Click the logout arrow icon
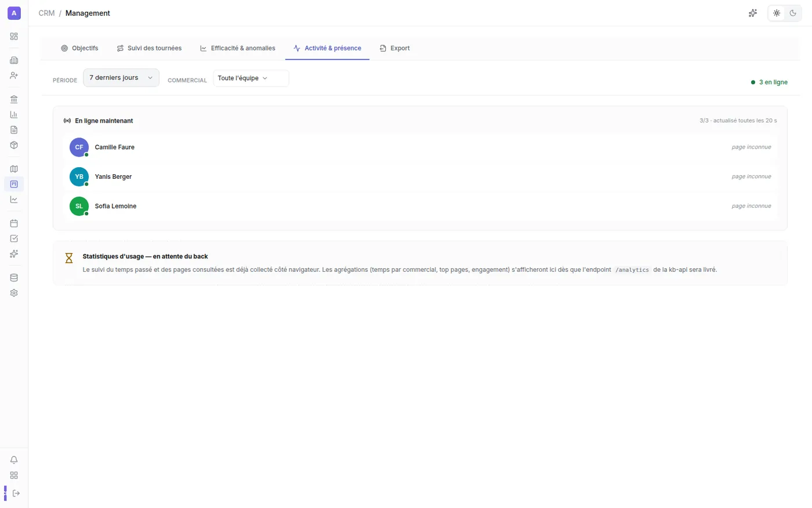 (16, 493)
